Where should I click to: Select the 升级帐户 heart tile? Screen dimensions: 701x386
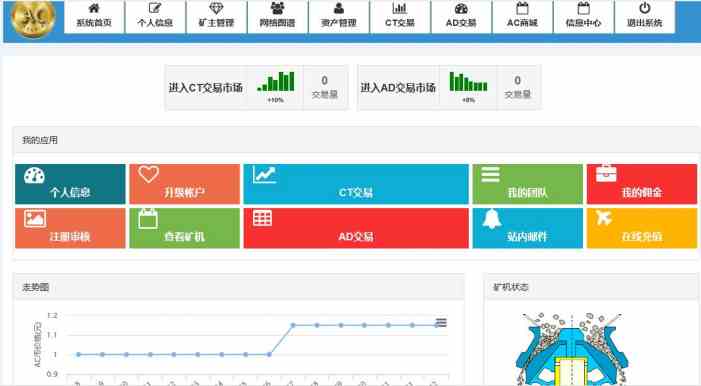tap(185, 184)
